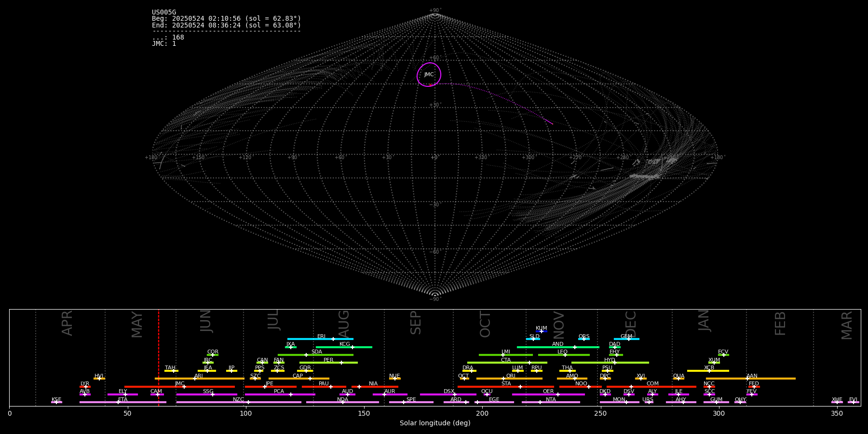This screenshot has height=434, width=868.
Task: Click the MAY month label
Action: pyautogui.click(x=137, y=325)
